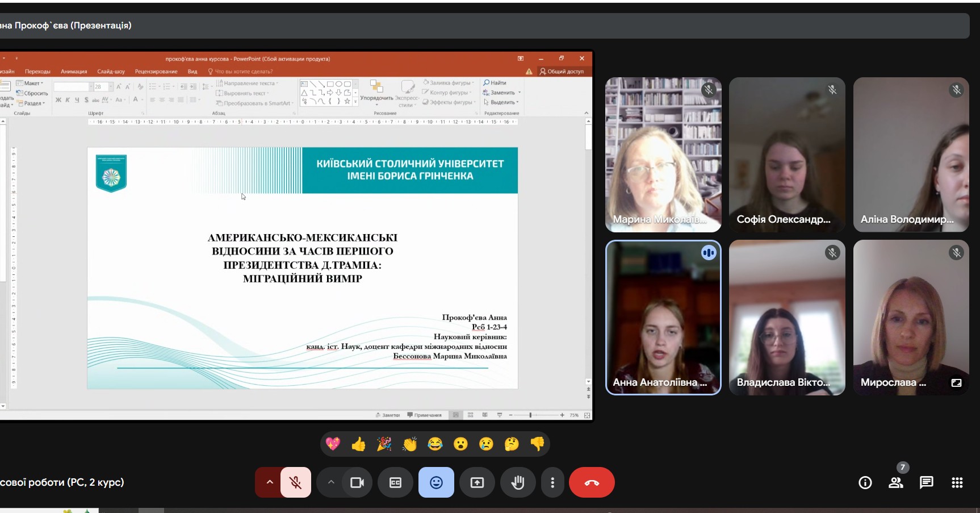This screenshot has height=513, width=980.
Task: Expand video settings arrow beside camera
Action: click(x=331, y=482)
